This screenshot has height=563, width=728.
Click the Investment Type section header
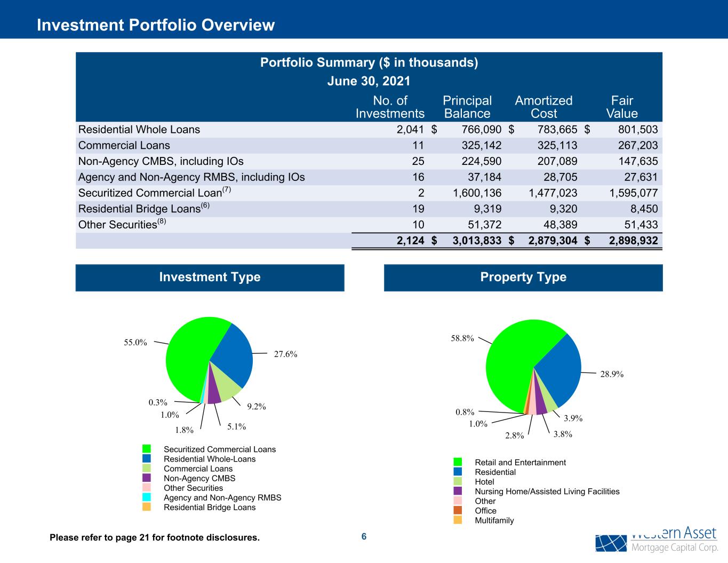[x=210, y=277]
